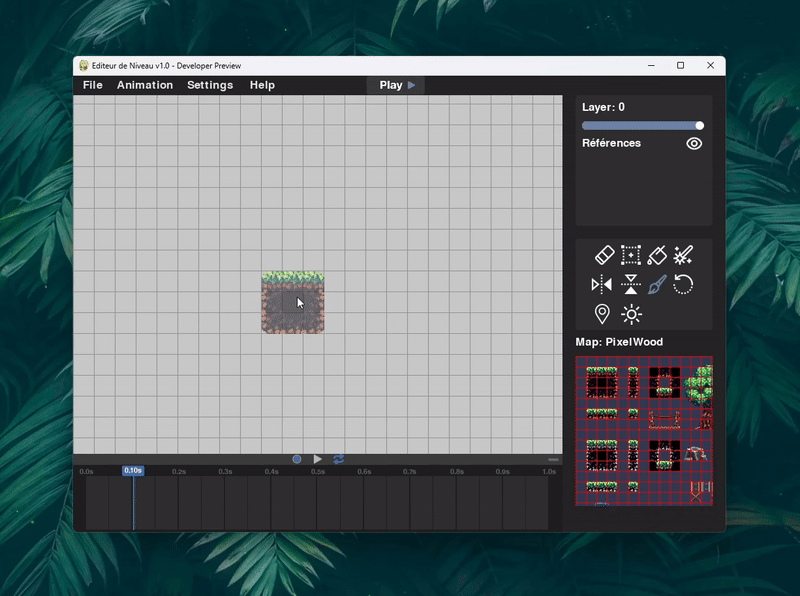Click the rotate arrow icon

[683, 284]
